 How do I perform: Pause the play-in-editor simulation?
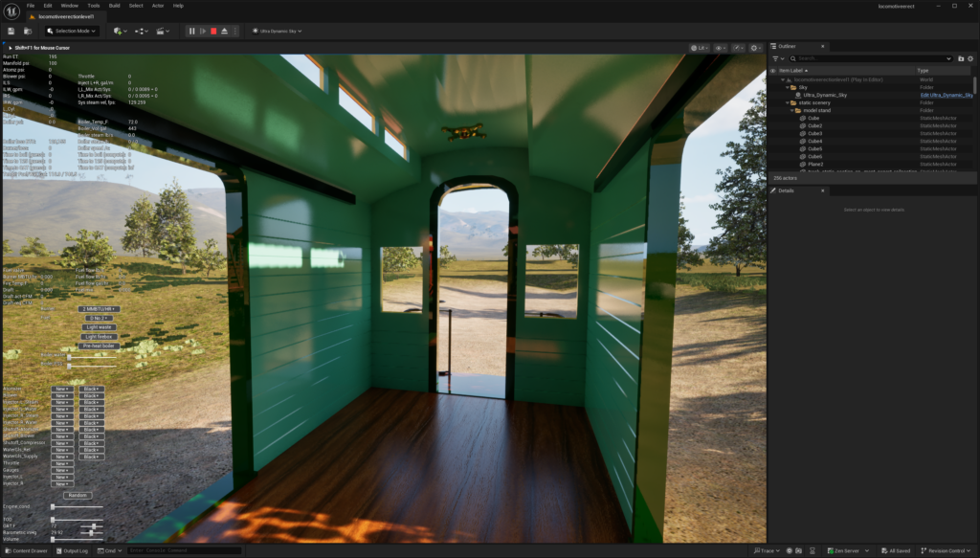[191, 31]
